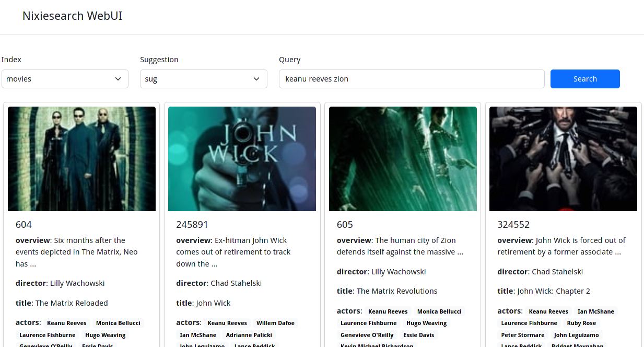Open The Matrix Reloaded poster thumbnail
644x347 pixels.
coord(81,159)
